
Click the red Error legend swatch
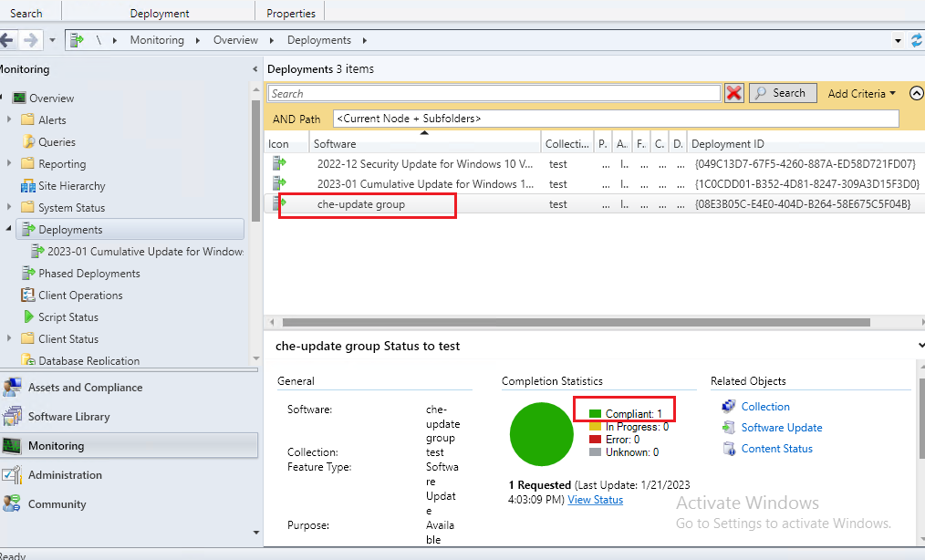point(596,439)
